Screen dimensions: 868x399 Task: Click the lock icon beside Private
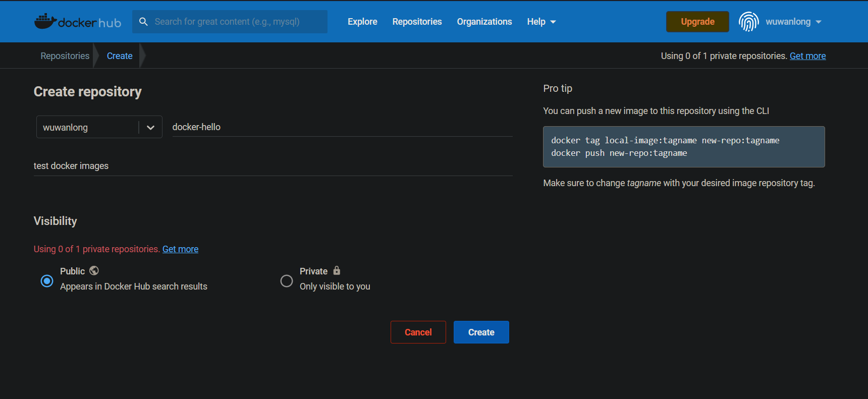337,271
